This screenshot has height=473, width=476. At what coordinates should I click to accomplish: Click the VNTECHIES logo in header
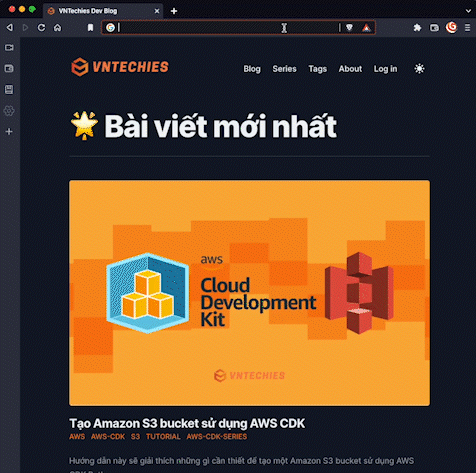click(120, 67)
